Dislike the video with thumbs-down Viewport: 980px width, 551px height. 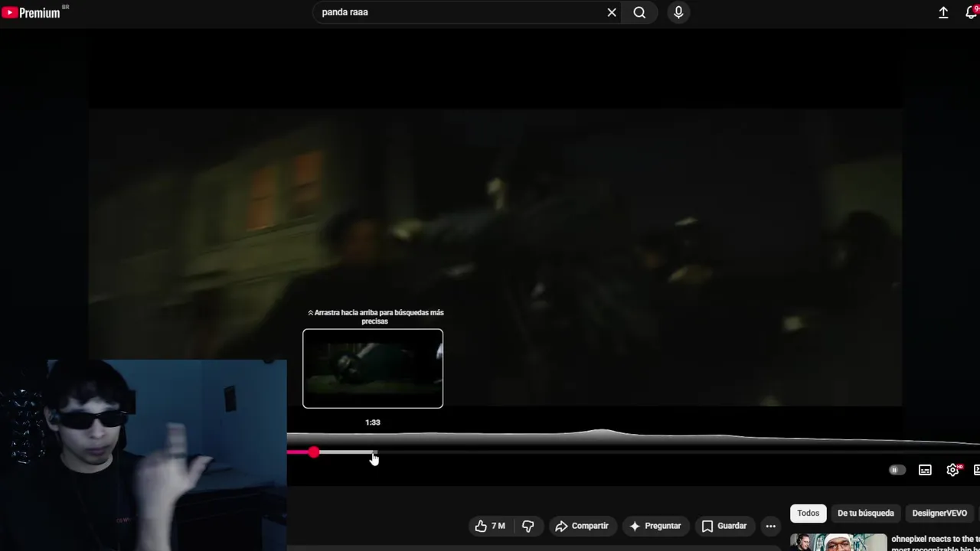pos(528,526)
